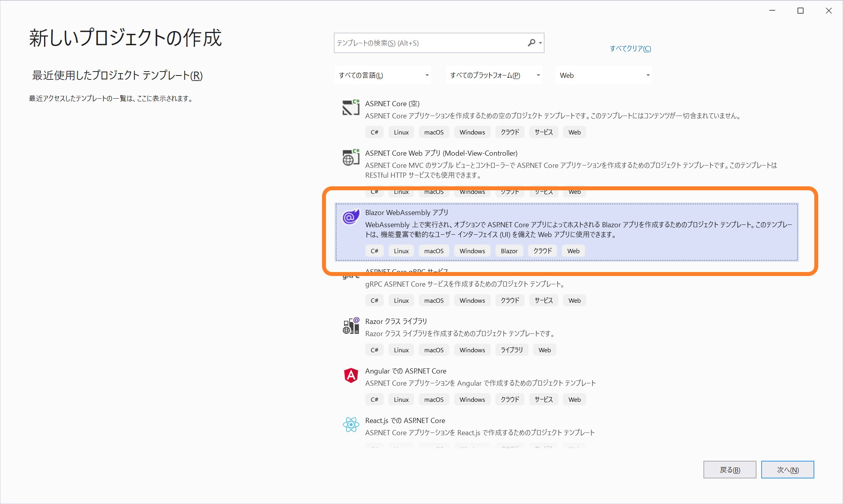Click the 最近アクセスしたテンプレートの一覧 message text
Viewport: 843px width, 504px height.
coord(111,98)
